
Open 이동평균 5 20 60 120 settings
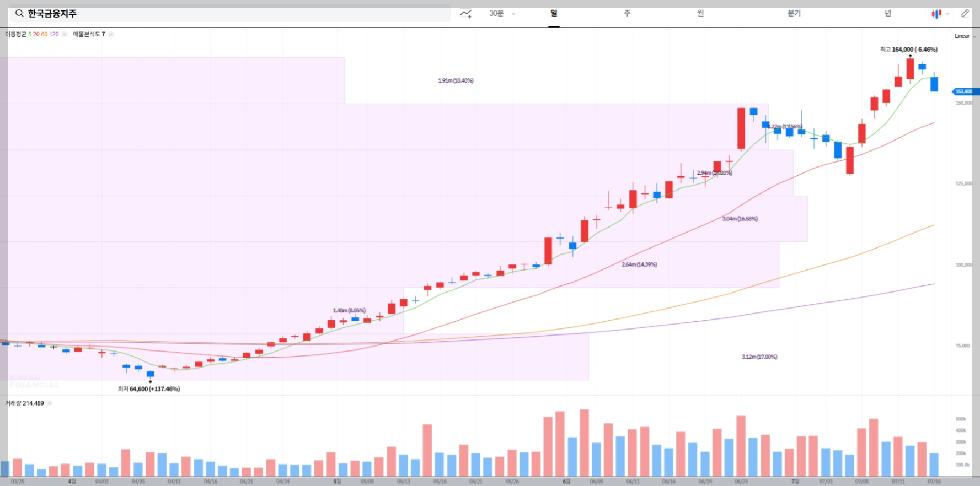(32, 34)
